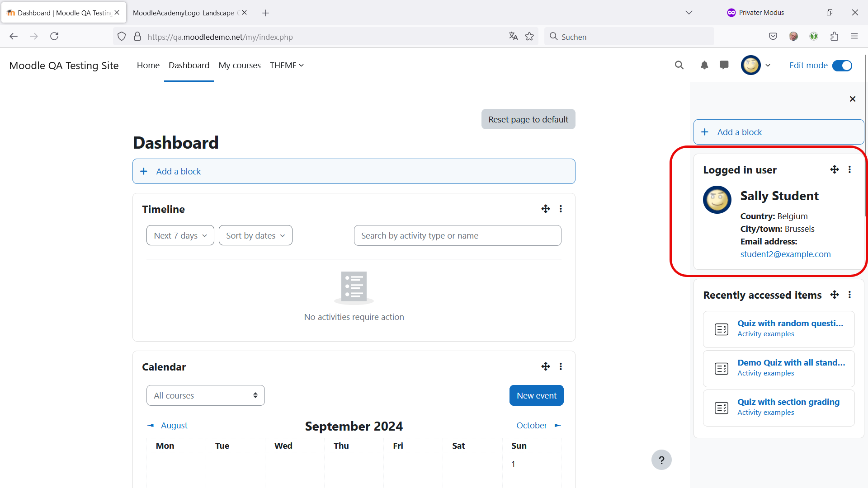Reload the page
Viewport: 868px width, 488px height.
[x=54, y=36]
